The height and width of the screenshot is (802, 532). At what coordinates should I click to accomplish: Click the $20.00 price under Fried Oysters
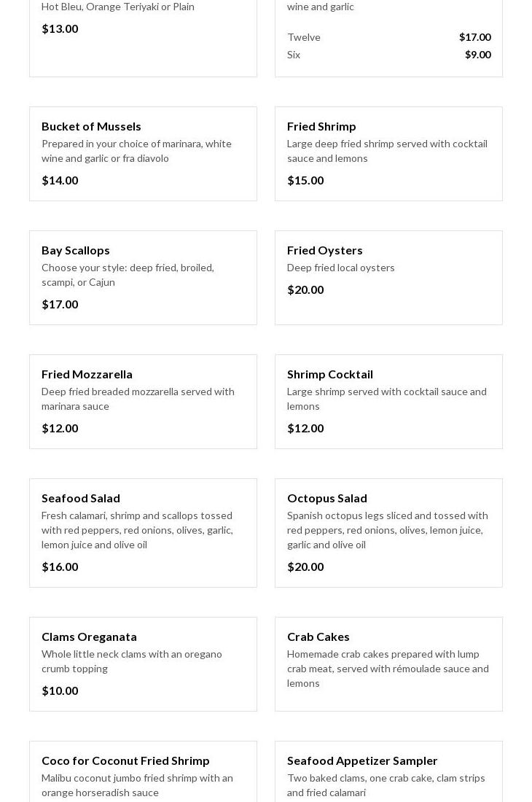tap(305, 289)
